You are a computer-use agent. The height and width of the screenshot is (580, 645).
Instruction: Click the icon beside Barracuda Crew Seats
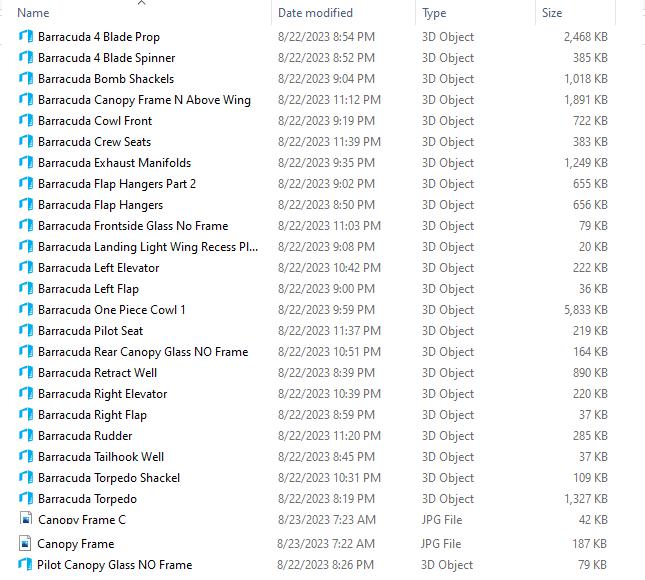point(26,142)
